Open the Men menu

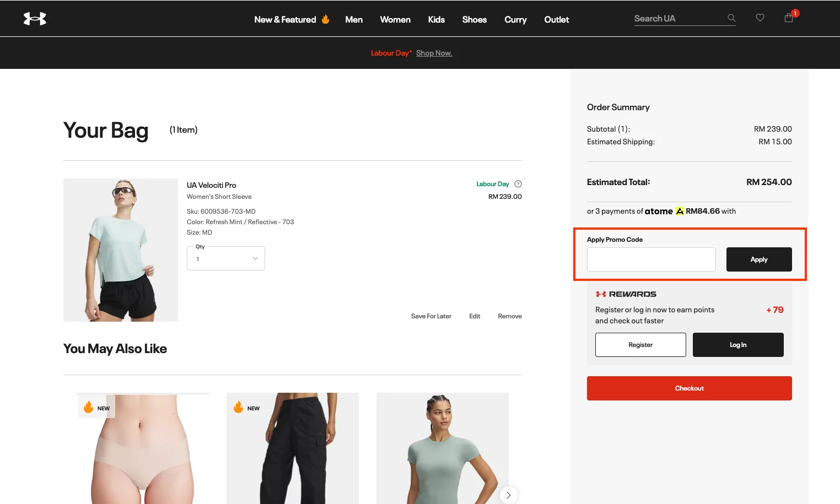tap(354, 19)
